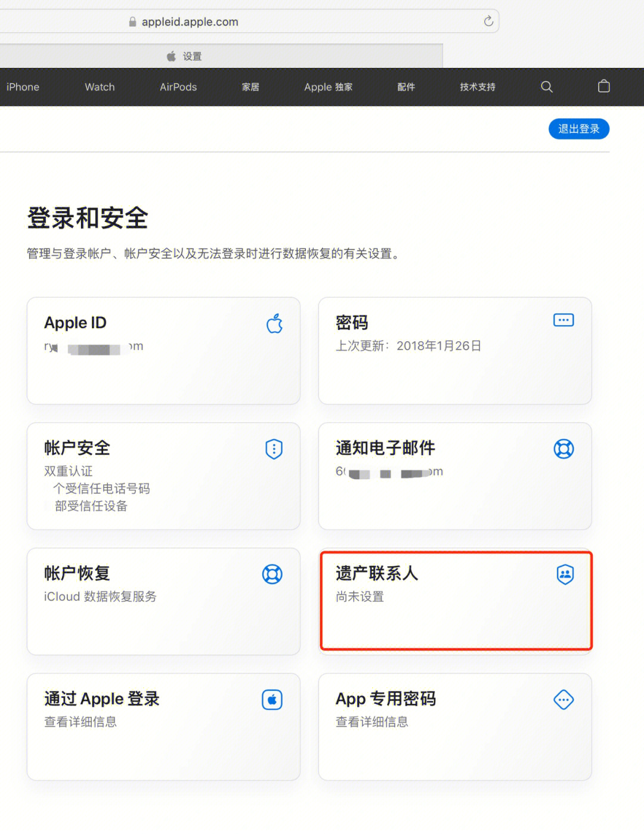The image size is (644, 834).
Task: Open the AirPods menu item
Action: coord(178,87)
